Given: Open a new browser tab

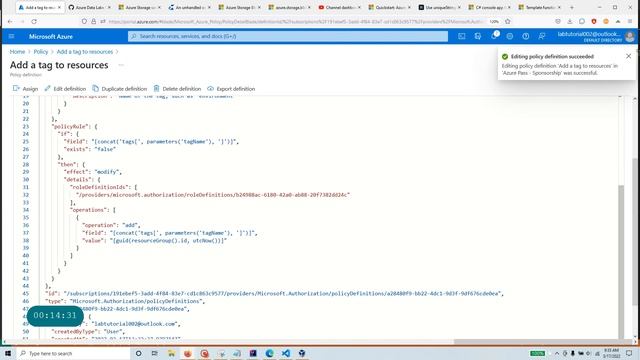Looking at the screenshot, I should point(572,7).
